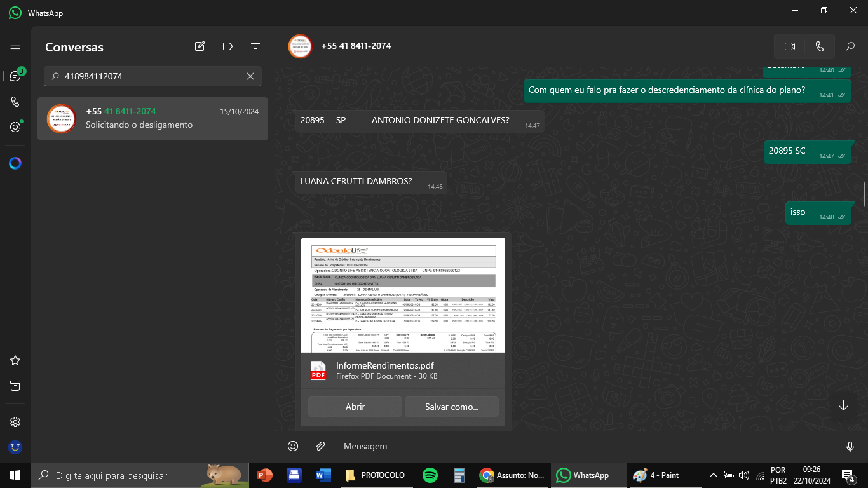This screenshot has height=488, width=868.
Task: Start a video call with the contact
Action: pyautogui.click(x=790, y=46)
